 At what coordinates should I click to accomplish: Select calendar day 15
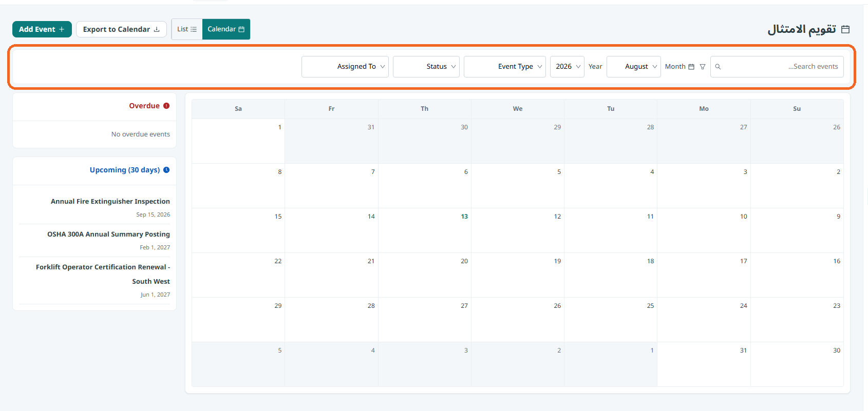pyautogui.click(x=238, y=230)
